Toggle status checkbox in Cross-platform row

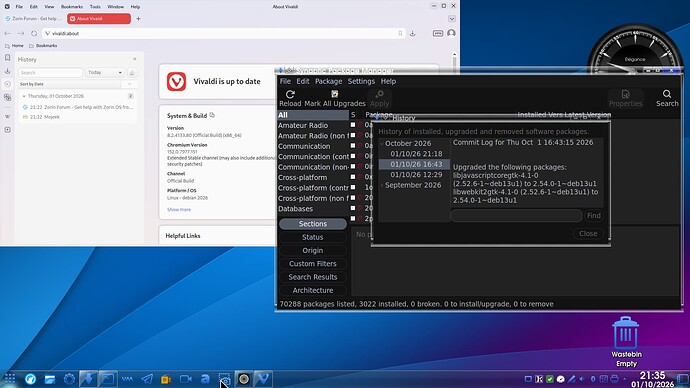point(353,177)
